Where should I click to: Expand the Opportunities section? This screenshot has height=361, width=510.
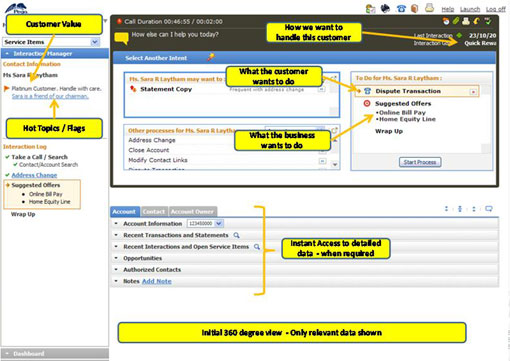click(116, 258)
